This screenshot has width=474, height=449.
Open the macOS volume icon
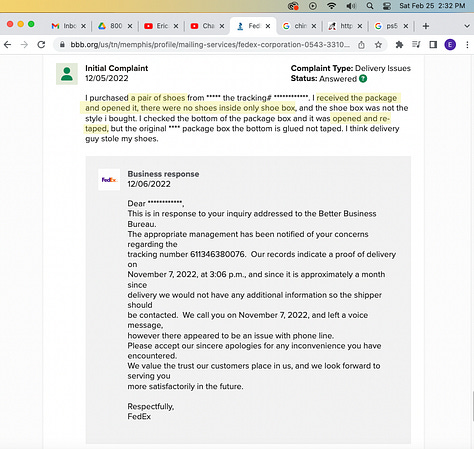tap(350, 6)
